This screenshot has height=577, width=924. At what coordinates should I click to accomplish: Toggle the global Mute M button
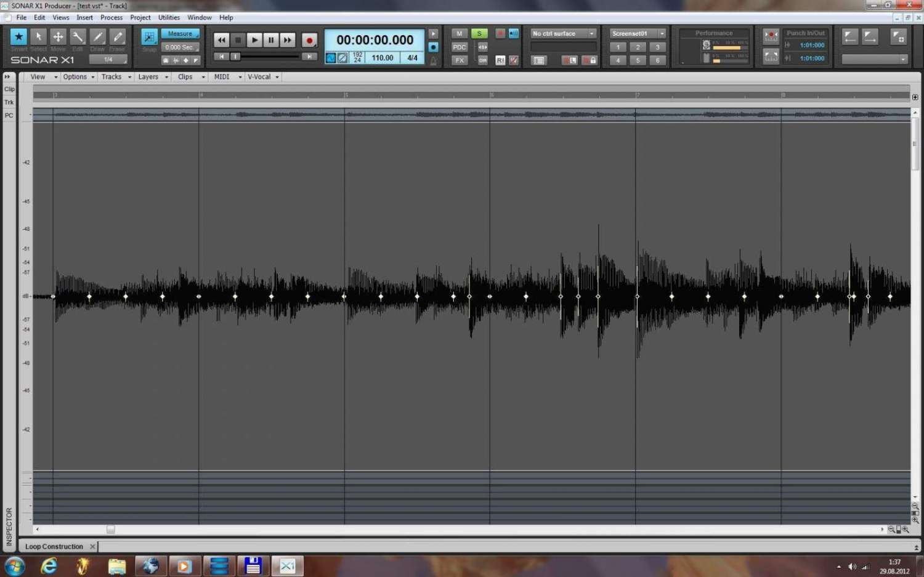pos(459,33)
